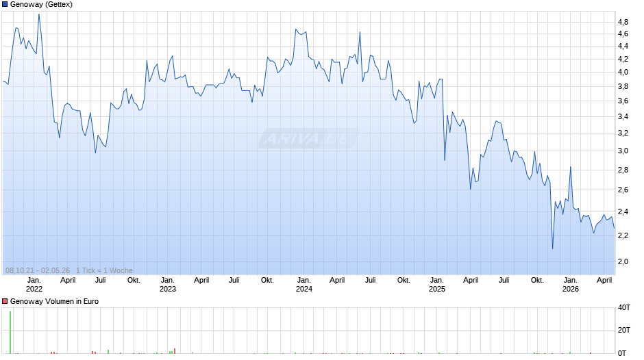
Task: Click the 'Jan. 2025' axis label
Action: [437, 285]
